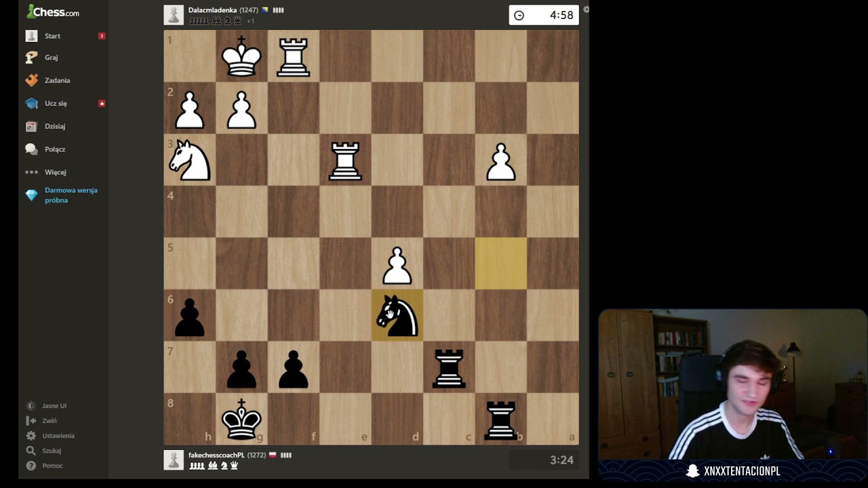
Task: Click player's rating (1272)
Action: [256, 455]
